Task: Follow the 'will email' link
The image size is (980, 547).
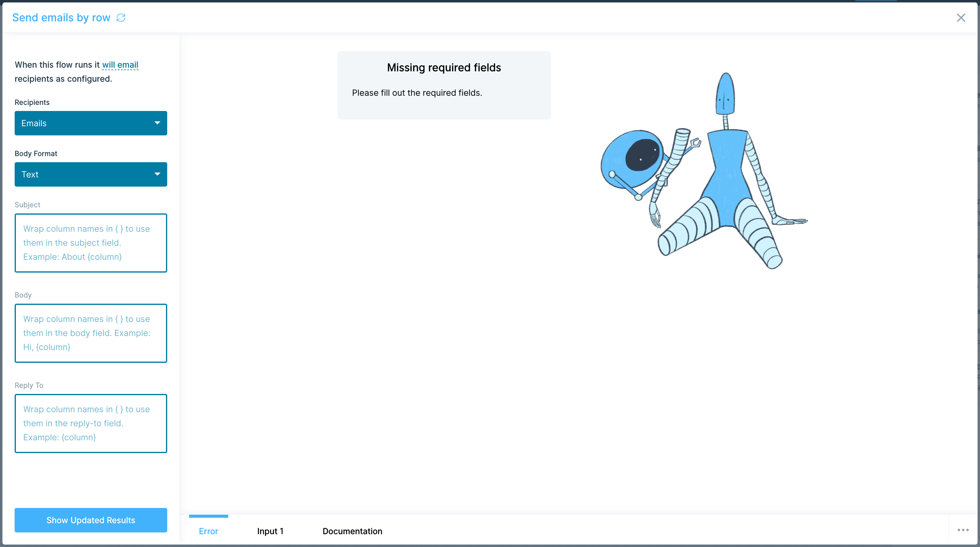Action: [x=120, y=65]
